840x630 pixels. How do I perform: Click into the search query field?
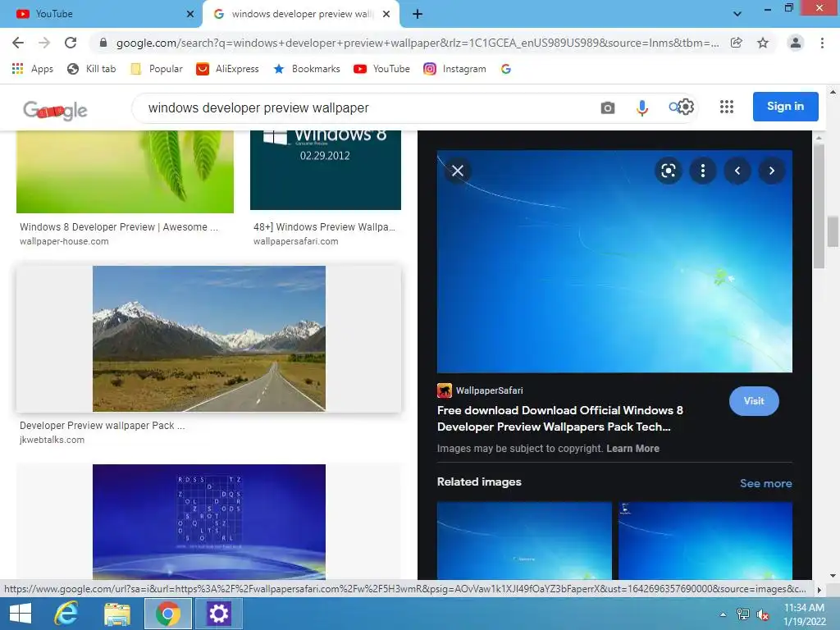point(364,107)
